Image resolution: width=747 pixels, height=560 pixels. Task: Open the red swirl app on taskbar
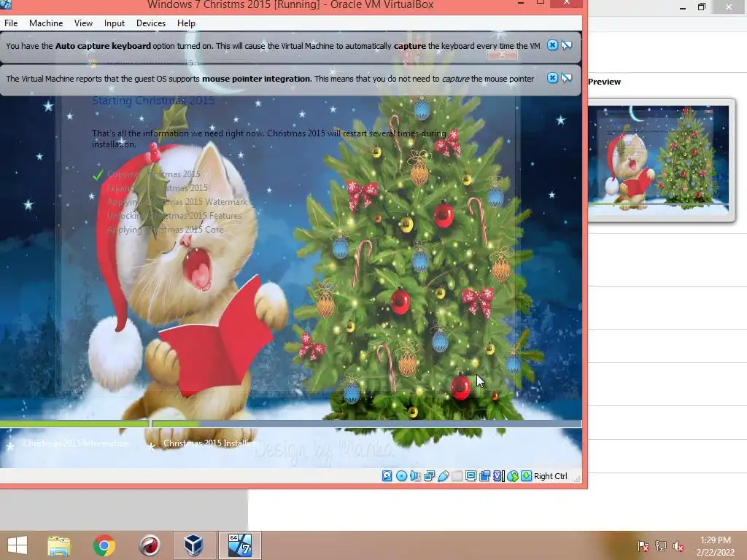coord(149,545)
